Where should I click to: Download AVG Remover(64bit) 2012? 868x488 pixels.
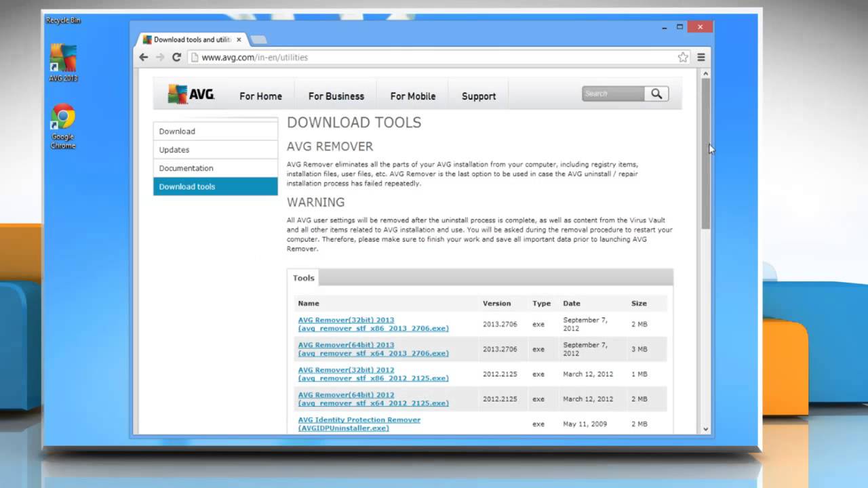coord(373,399)
